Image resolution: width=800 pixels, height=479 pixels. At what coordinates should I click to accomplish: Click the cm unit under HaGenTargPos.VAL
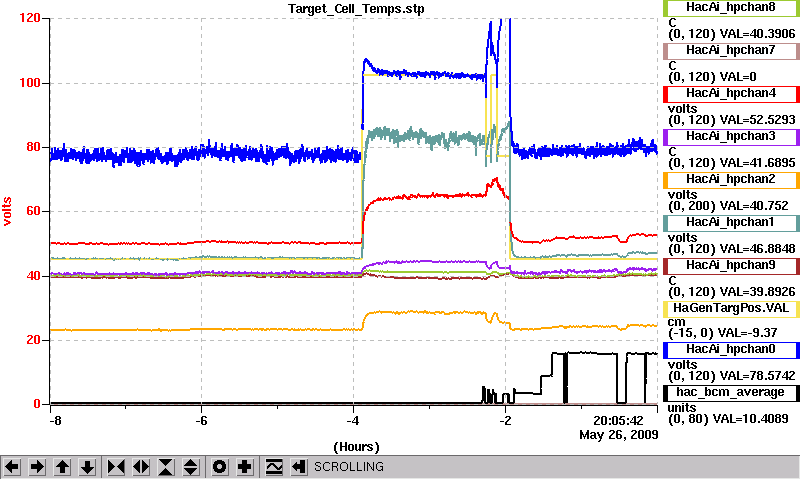pyautogui.click(x=676, y=322)
